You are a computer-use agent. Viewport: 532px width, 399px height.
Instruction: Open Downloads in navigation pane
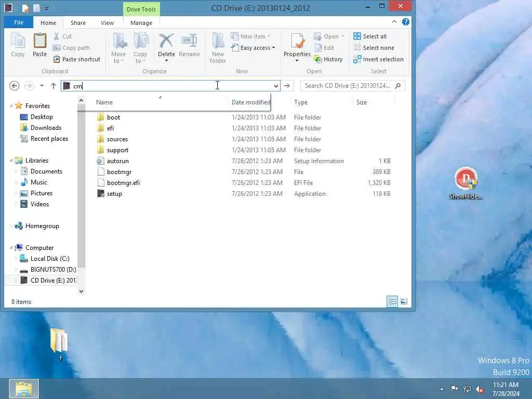46,128
